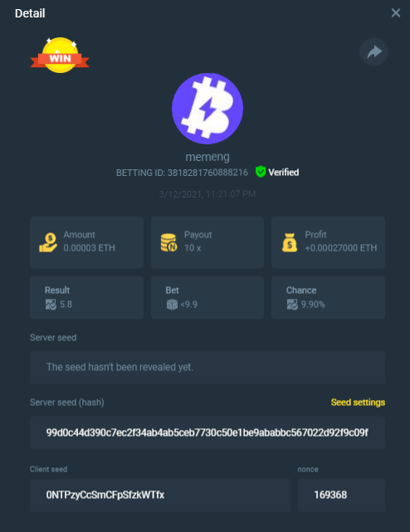Open Seed settings link
The image size is (410, 532).
(358, 402)
